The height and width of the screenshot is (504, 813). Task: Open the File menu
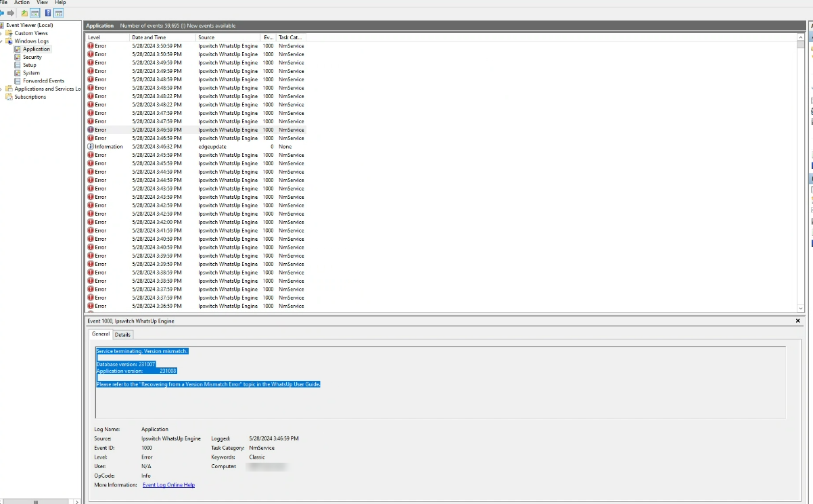[x=3, y=3]
